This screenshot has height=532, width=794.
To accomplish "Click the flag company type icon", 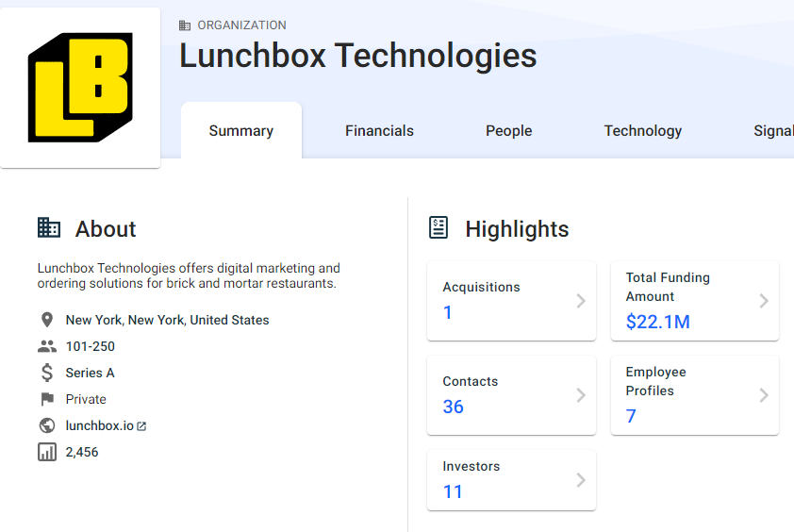I will [47, 399].
